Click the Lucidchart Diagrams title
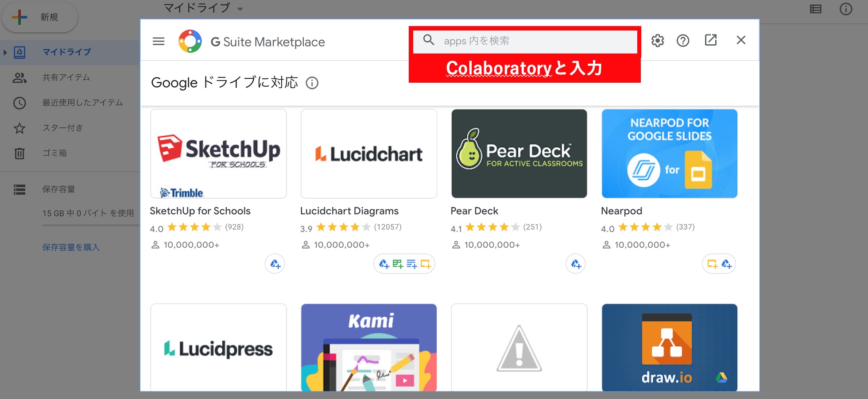Viewport: 868px width, 399px height. 349,211
